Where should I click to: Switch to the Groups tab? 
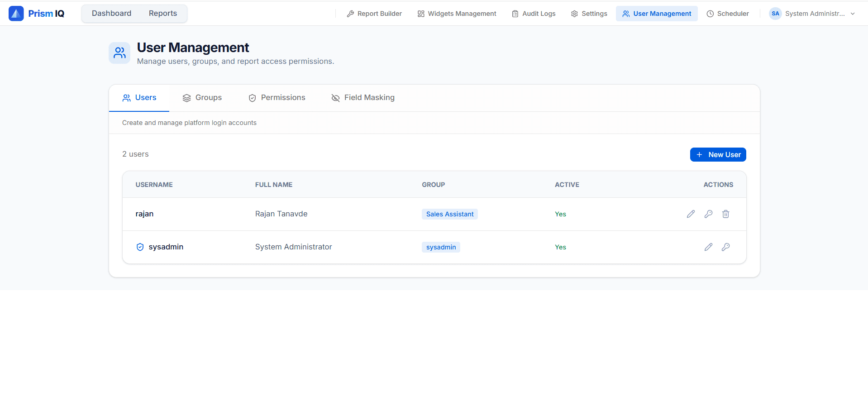coord(202,98)
